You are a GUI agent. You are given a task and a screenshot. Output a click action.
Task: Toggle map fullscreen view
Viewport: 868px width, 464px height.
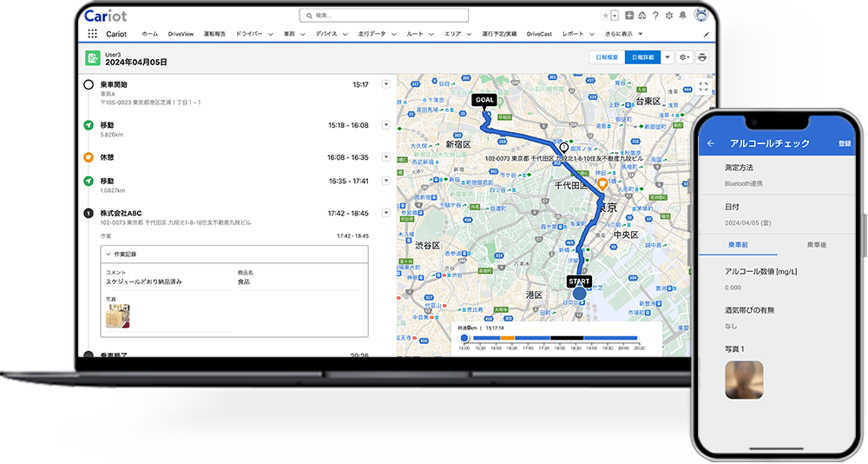coord(703,87)
